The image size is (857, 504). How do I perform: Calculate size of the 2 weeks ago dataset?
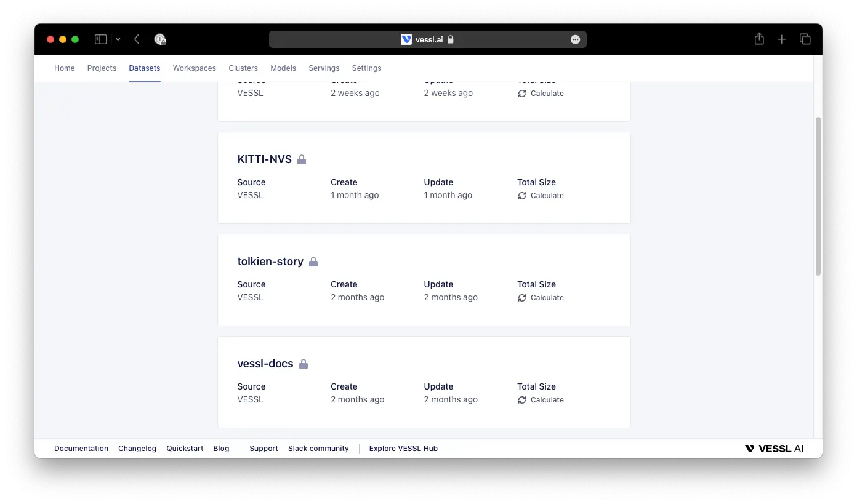[x=541, y=94]
